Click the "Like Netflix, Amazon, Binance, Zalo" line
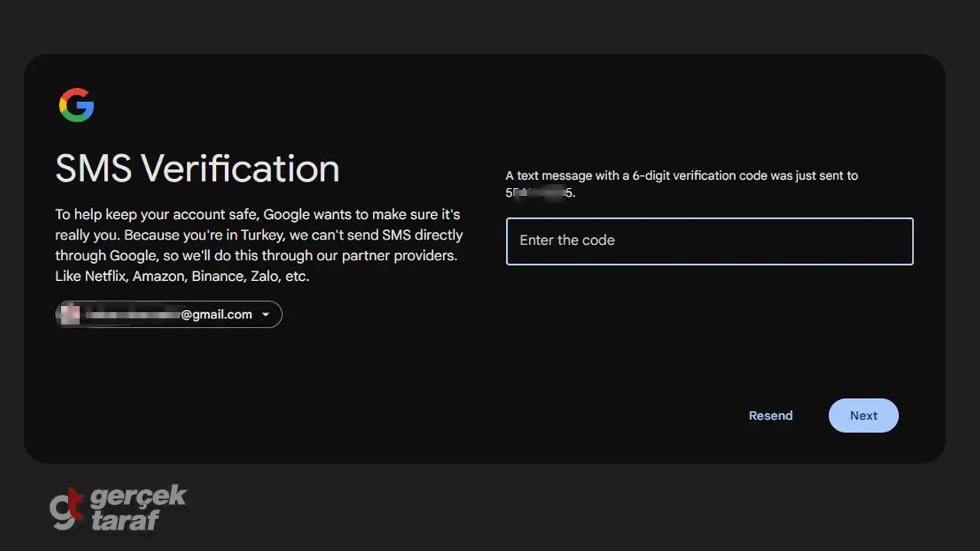The width and height of the screenshot is (980, 551). tap(181, 276)
